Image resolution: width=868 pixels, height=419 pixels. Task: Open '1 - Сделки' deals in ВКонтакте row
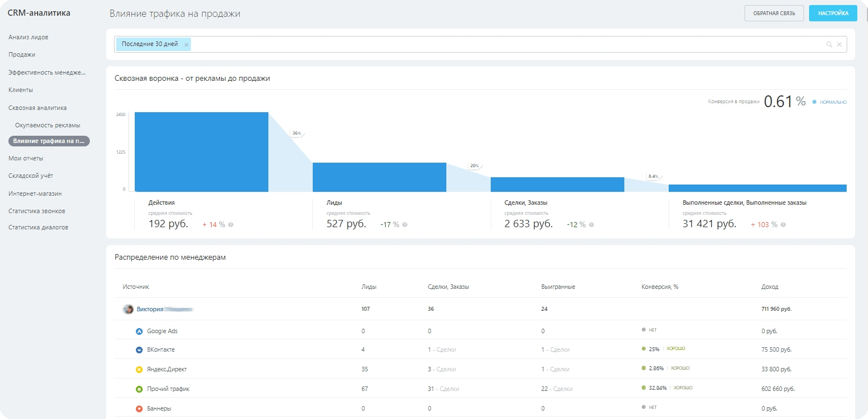pyautogui.click(x=442, y=350)
